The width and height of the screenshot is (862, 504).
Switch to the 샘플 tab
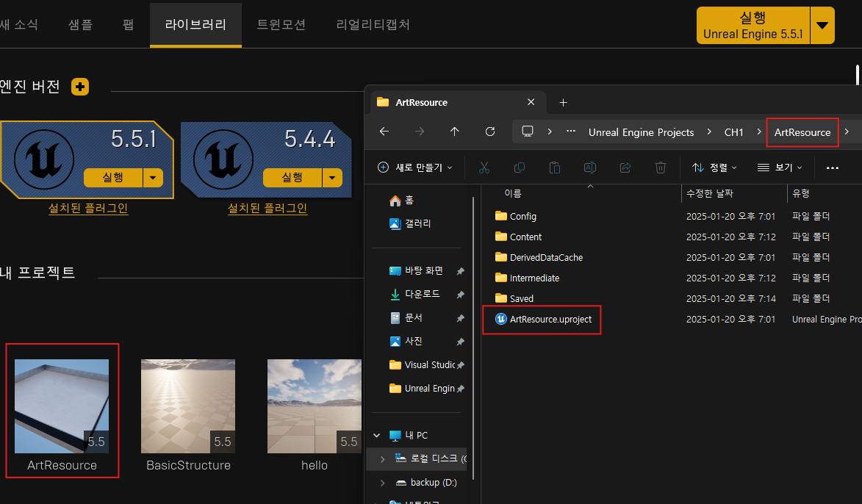80,25
